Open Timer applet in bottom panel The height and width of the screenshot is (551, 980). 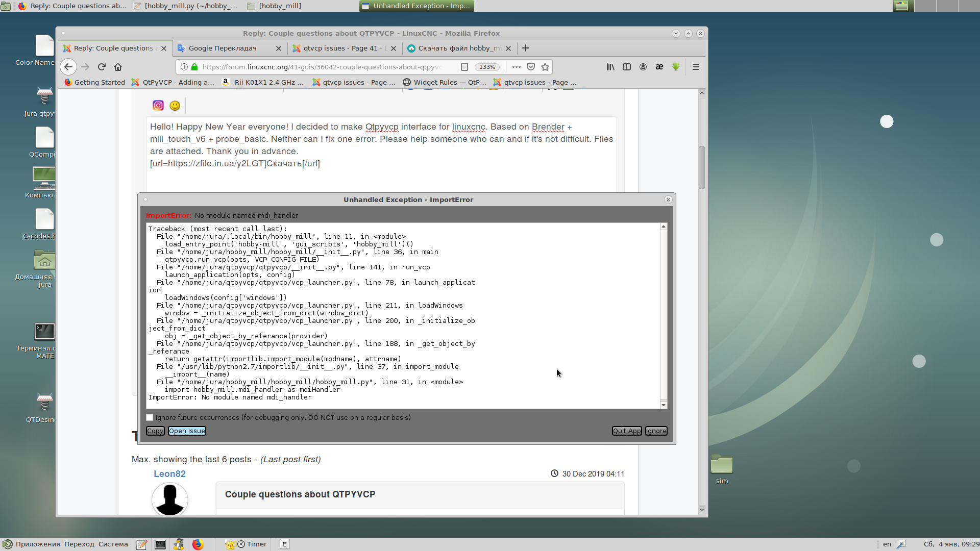252,544
